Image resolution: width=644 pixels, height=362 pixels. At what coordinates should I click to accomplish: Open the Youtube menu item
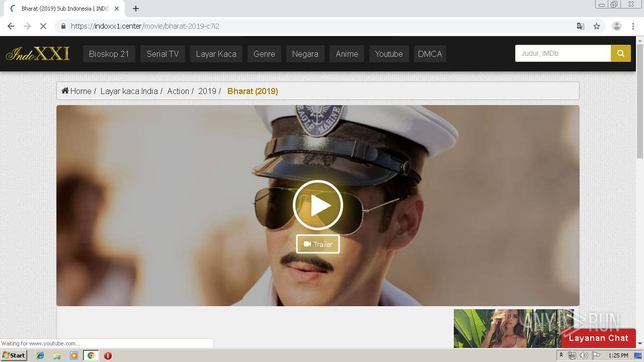click(x=388, y=54)
